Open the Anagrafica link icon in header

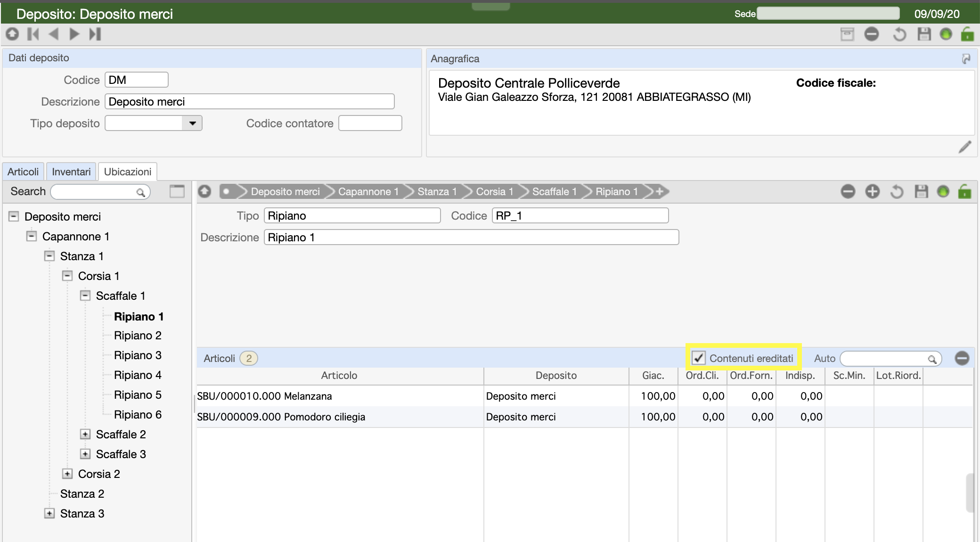click(966, 58)
